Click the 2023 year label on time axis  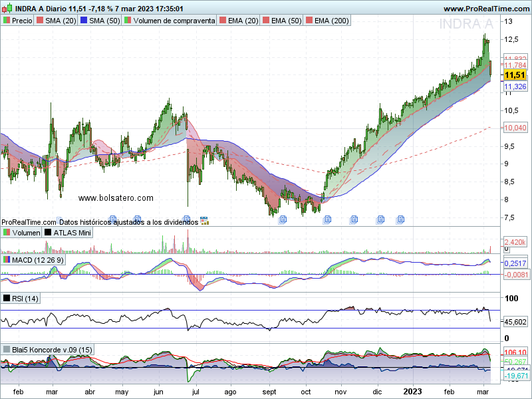[412, 392]
